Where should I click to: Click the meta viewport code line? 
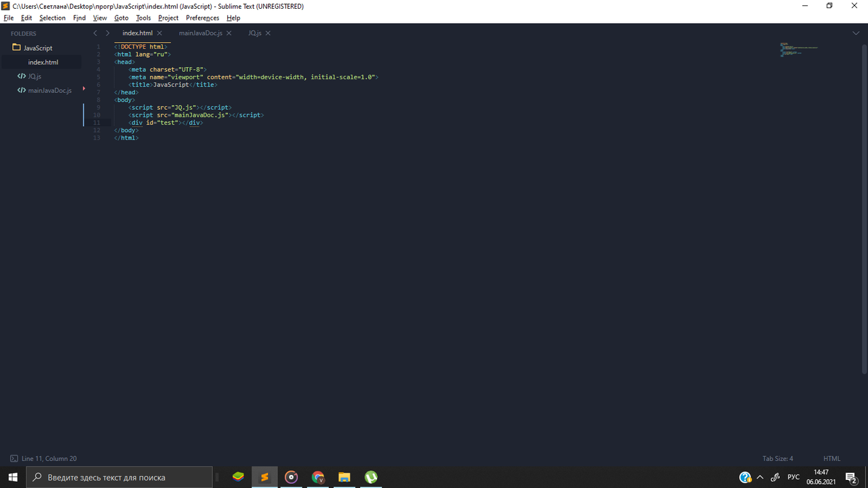(x=254, y=77)
